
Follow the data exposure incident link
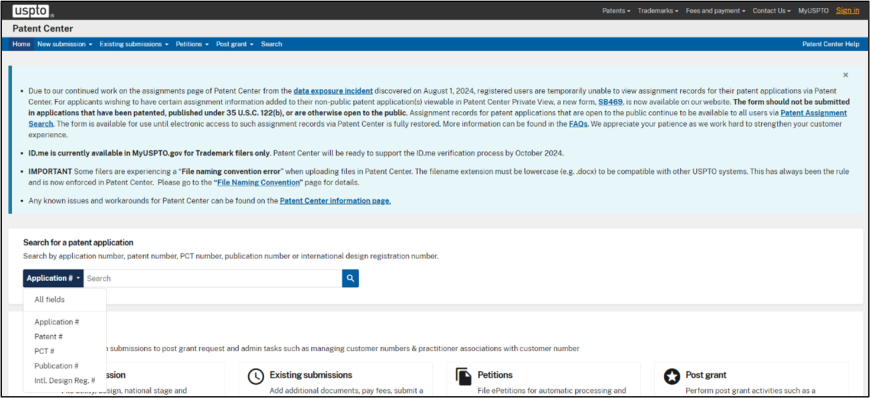click(333, 90)
